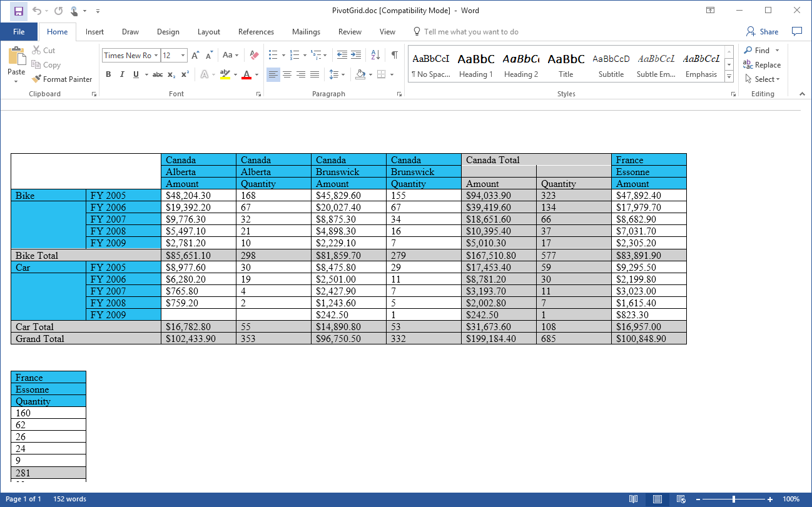812x507 pixels.
Task: Apply subscript formatting
Action: (x=171, y=74)
